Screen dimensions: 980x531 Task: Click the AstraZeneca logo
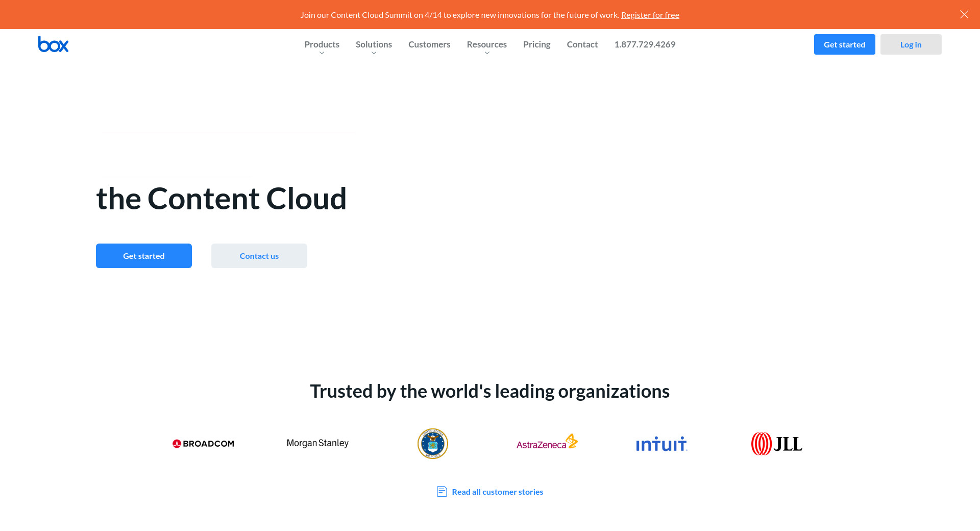pyautogui.click(x=547, y=443)
